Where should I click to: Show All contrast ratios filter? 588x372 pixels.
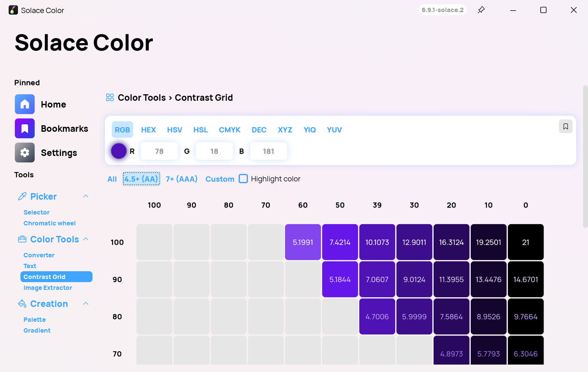point(112,179)
